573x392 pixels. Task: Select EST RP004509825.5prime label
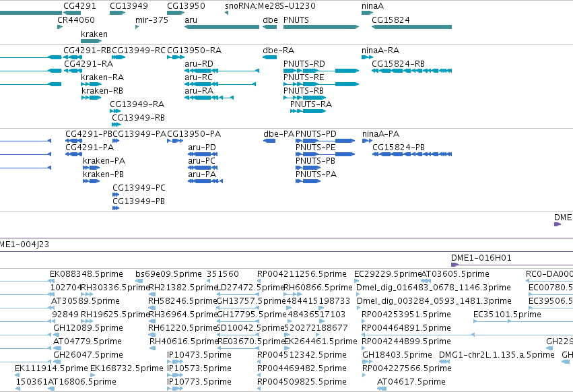(302, 382)
